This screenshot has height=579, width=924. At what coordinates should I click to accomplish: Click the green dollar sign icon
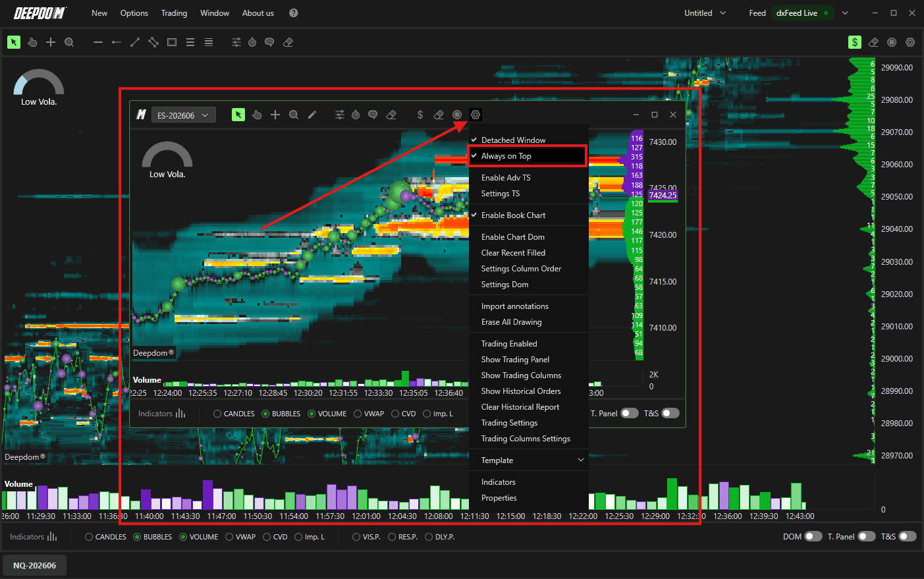tap(855, 42)
